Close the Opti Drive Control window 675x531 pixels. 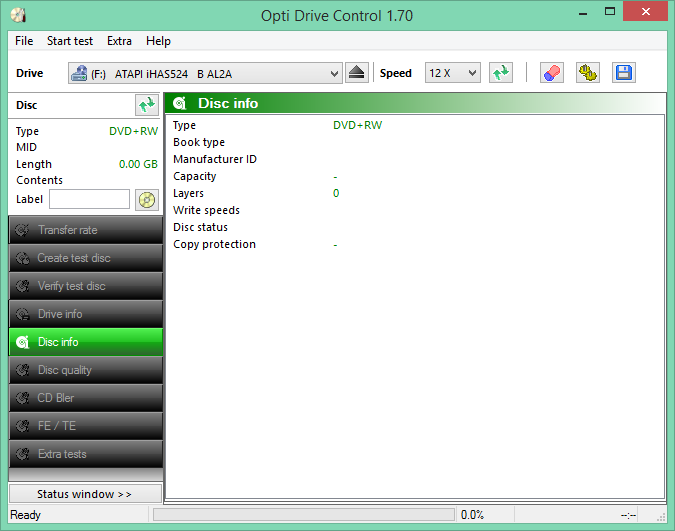645,11
